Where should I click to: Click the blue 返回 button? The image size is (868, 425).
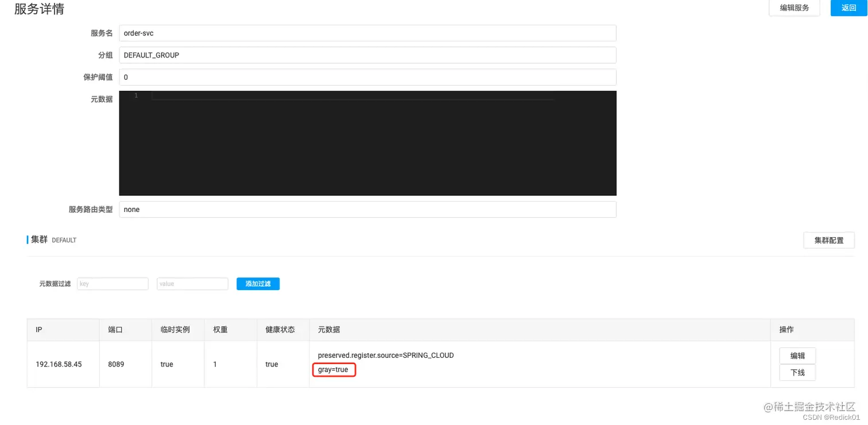[x=848, y=8]
